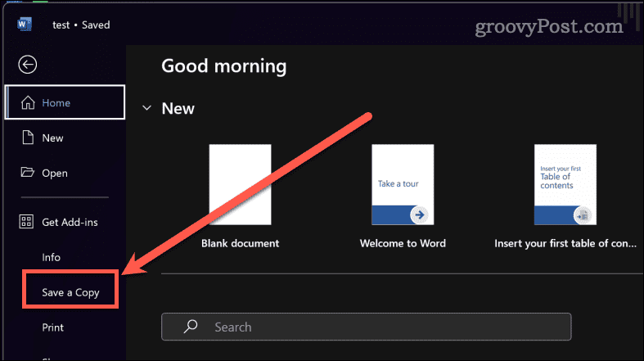Click the Word logo in the title bar
The width and height of the screenshot is (644, 361).
(25, 25)
